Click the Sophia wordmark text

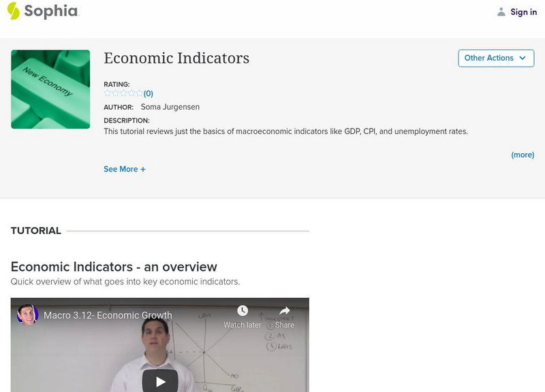pyautogui.click(x=51, y=11)
